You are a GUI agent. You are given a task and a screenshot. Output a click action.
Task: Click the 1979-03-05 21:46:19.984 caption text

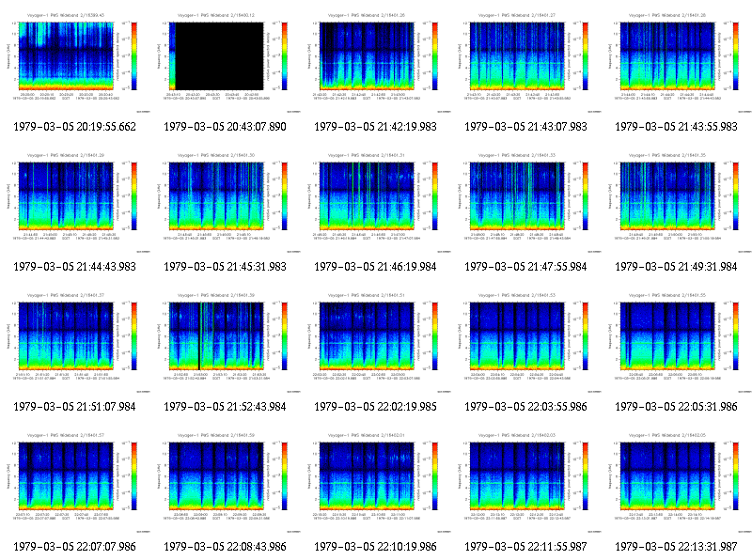coord(375,267)
